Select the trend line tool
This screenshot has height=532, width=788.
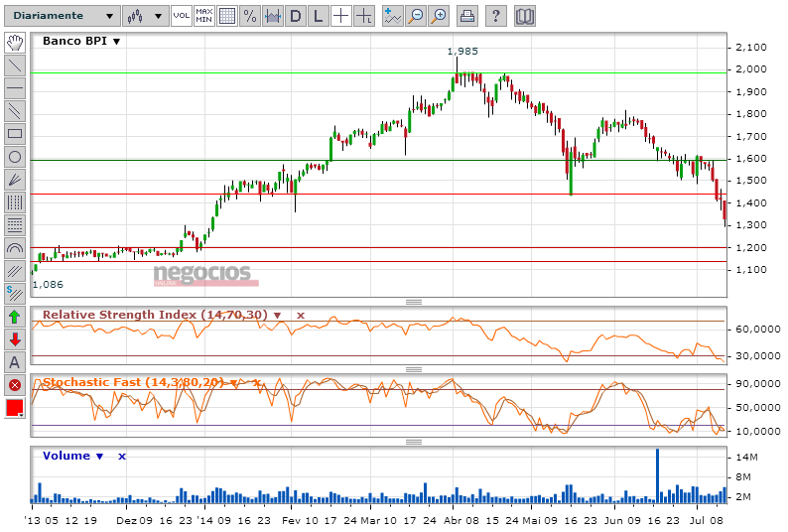(15, 66)
